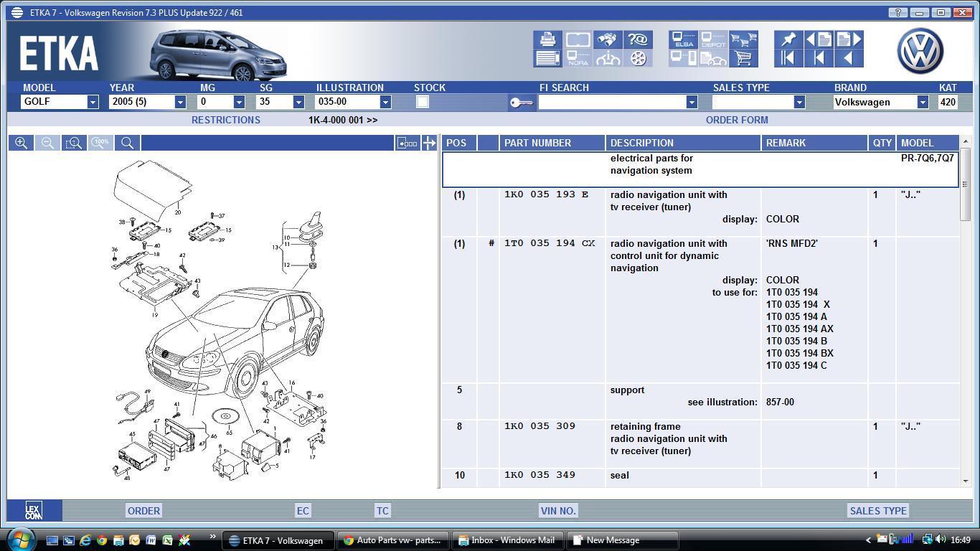Open New Message window from taskbar
This screenshot has width=980, height=551.
pyautogui.click(x=622, y=540)
